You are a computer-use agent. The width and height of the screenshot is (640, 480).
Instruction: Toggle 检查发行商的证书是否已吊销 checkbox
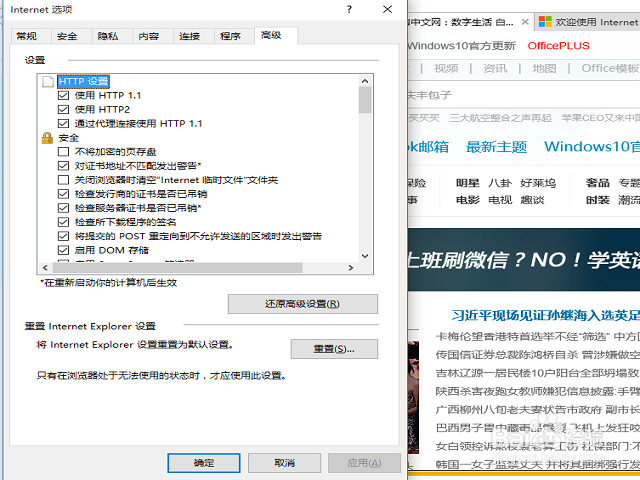(x=63, y=194)
